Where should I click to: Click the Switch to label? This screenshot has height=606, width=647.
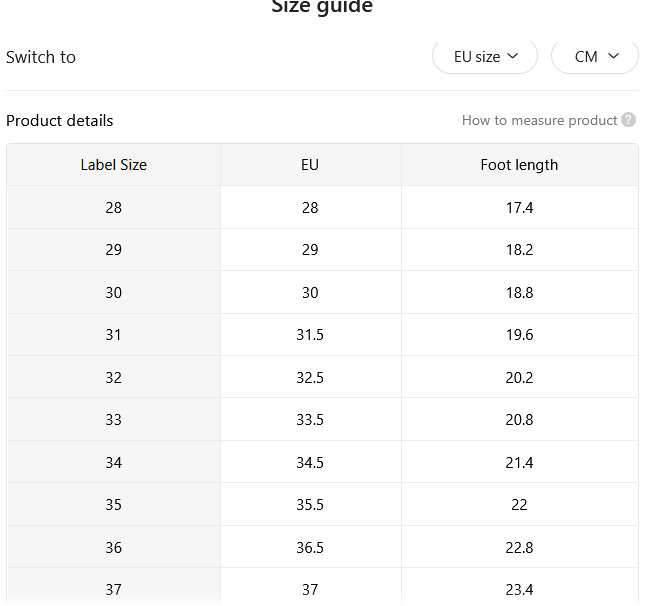[x=41, y=57]
